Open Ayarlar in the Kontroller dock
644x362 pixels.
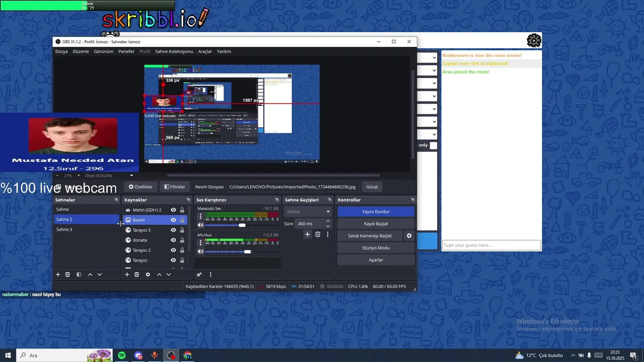[x=376, y=260]
